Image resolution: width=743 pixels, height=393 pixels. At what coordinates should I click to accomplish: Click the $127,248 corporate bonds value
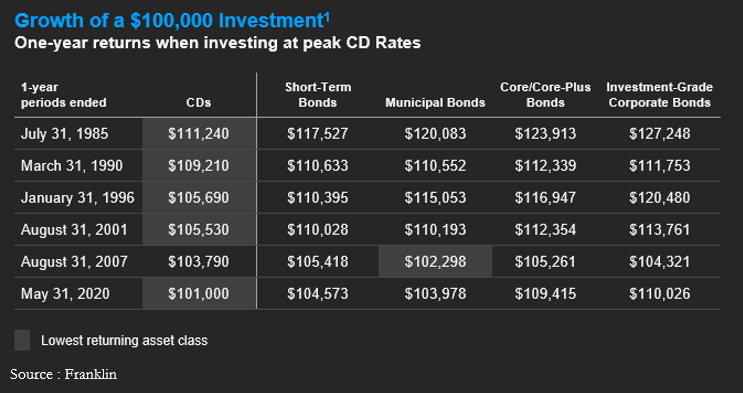660,134
